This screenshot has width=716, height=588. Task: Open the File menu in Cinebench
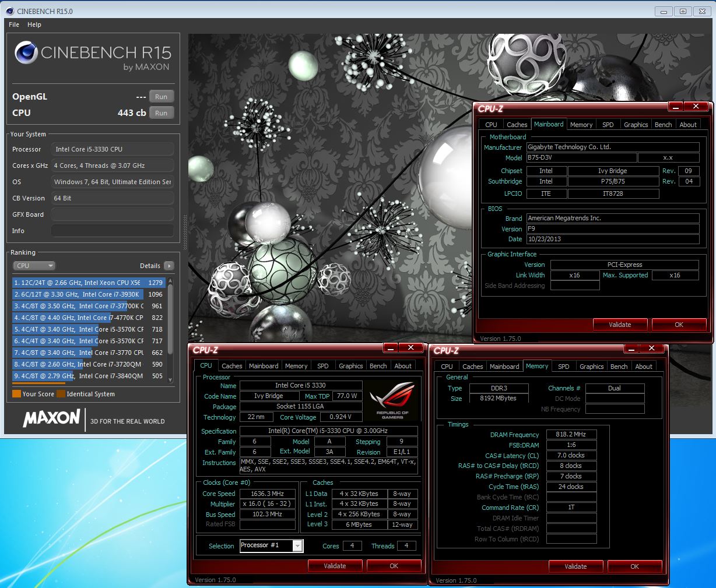click(x=14, y=24)
